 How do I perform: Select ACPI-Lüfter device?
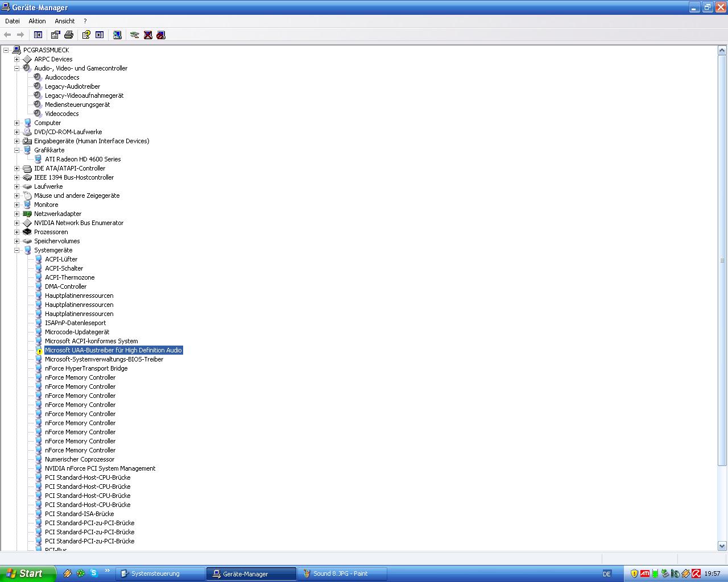coord(61,259)
